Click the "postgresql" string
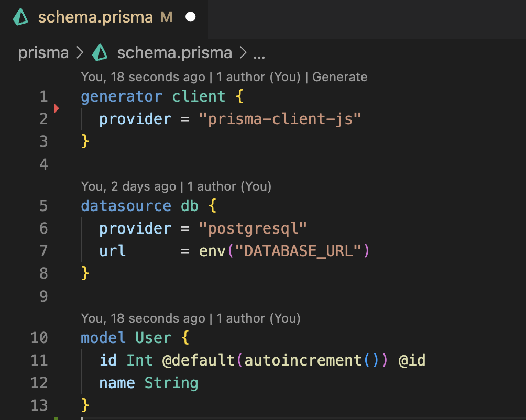This screenshot has width=526, height=420. point(253,229)
